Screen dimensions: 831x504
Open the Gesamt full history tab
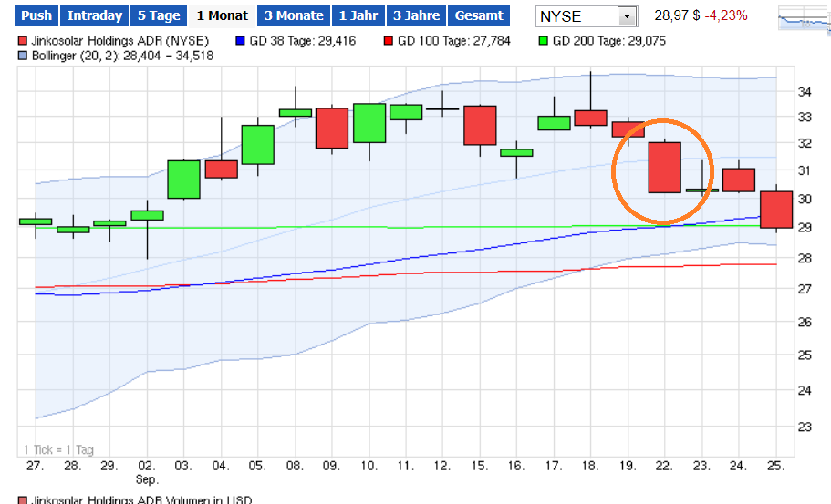pyautogui.click(x=479, y=15)
